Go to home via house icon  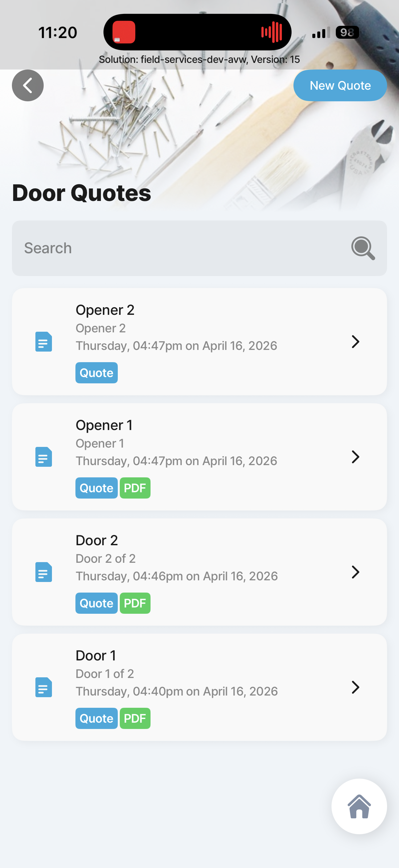coord(359,806)
